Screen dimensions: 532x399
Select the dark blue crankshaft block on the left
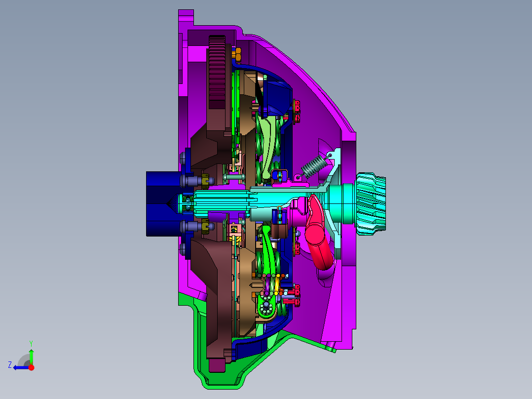(163, 204)
